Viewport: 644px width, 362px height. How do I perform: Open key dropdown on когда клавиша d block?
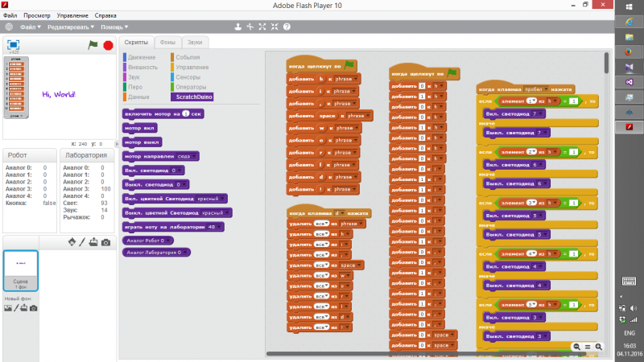339,213
